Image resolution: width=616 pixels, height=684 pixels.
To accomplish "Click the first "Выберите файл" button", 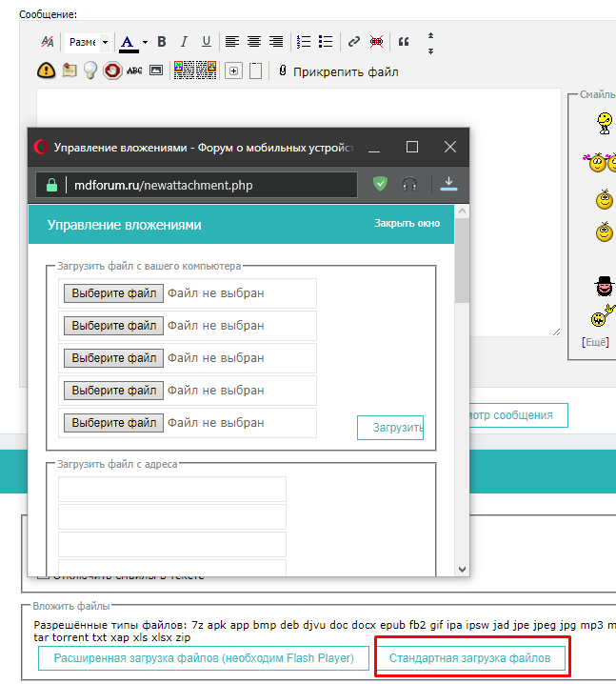I will click(113, 293).
